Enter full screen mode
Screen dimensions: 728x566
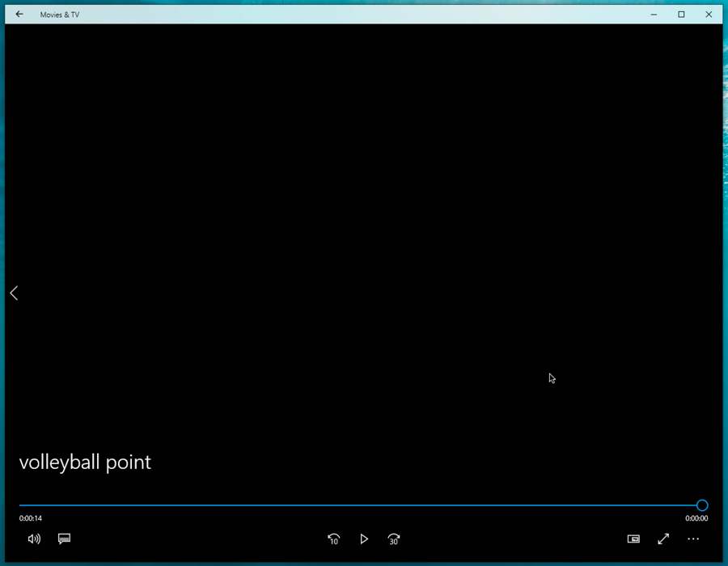(663, 539)
